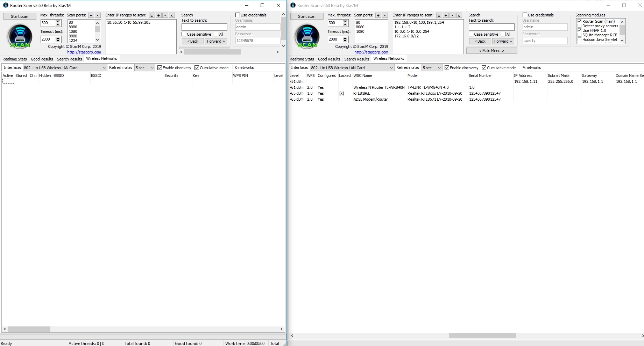Screen dimensions: 644x346
Task: Click the horizontal scrollbar thumb under the 4 networks table
Action: click(482, 336)
